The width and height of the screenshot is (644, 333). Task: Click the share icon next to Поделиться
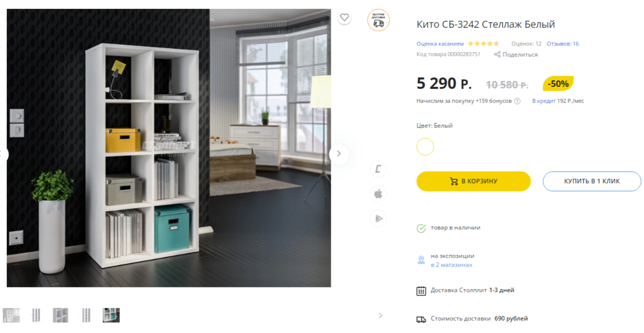[x=497, y=54]
